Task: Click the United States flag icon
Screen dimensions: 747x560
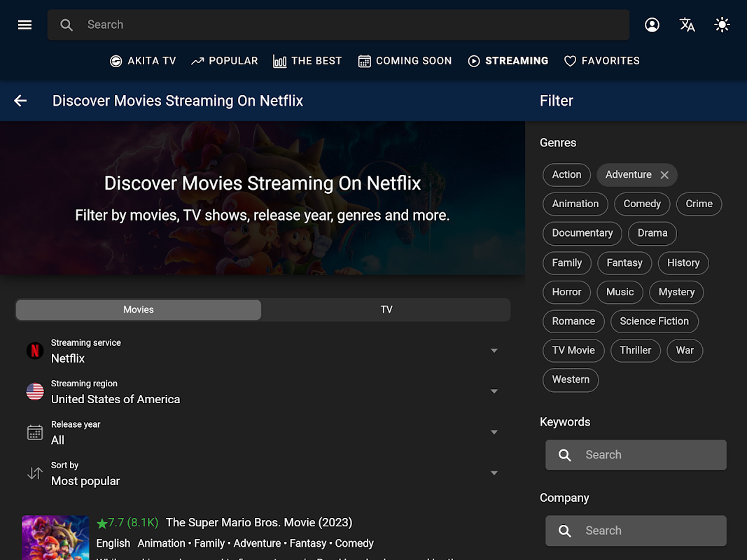Action: pos(35,392)
